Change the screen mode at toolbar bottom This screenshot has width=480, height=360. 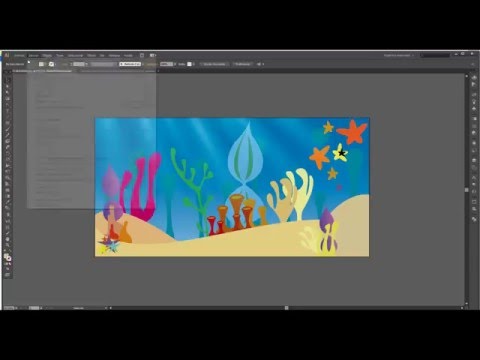pos(8,275)
